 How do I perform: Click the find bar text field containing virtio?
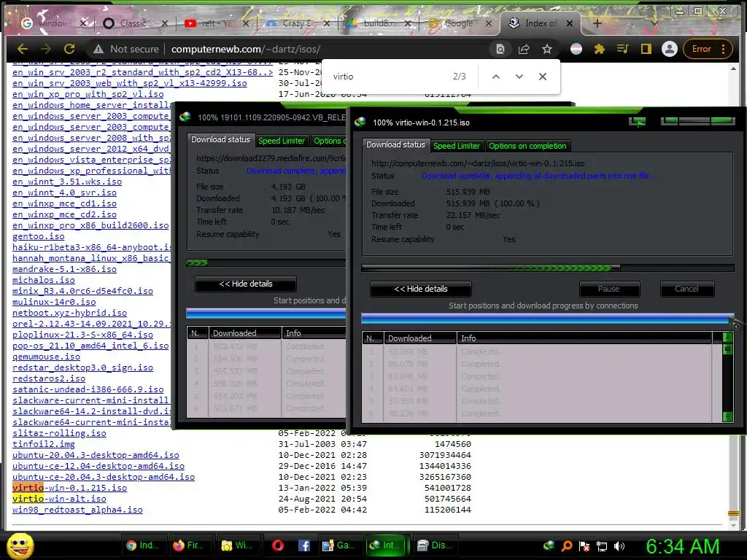pos(388,77)
